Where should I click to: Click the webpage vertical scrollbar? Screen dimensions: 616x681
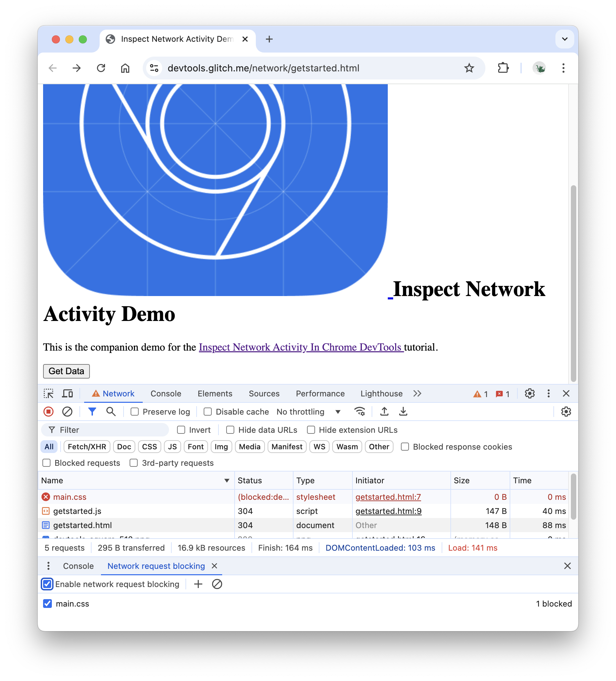click(x=573, y=283)
